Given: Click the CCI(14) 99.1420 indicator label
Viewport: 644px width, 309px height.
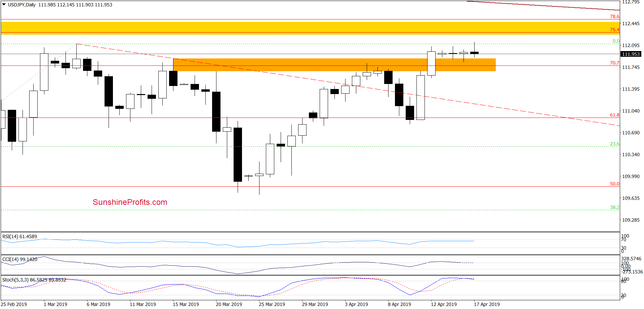Looking at the screenshot, I should pos(19,259).
